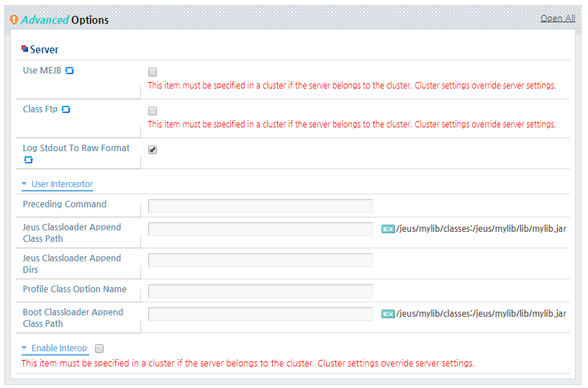
Task: Click the Server section heading
Action: pos(44,50)
